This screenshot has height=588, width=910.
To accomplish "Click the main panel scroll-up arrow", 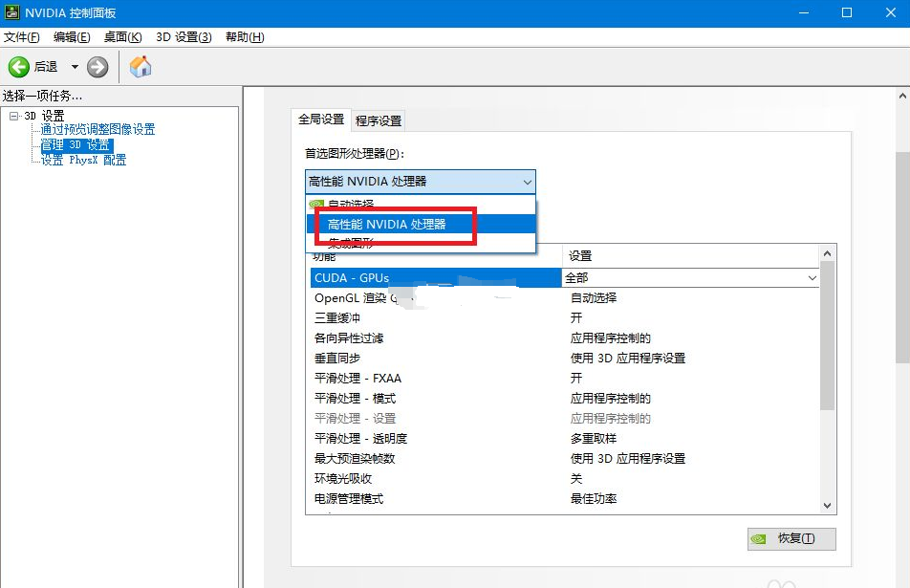I will (902, 96).
